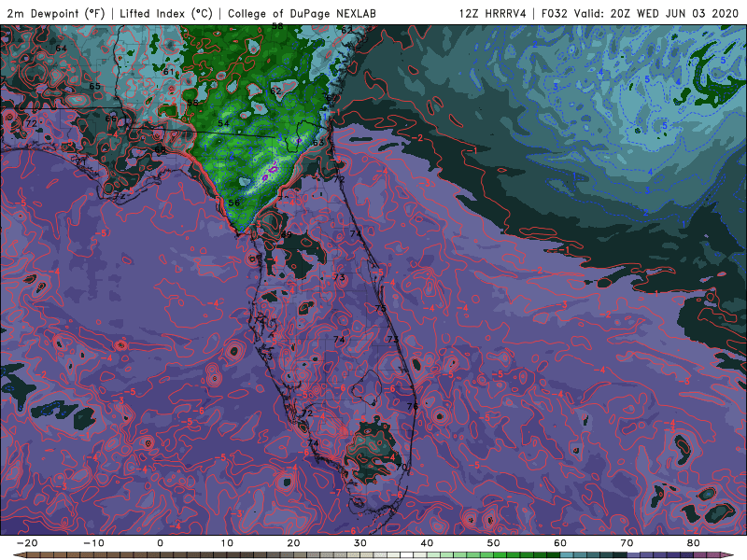
Task: Click the 70 label on the color scale
Action: coord(627,543)
